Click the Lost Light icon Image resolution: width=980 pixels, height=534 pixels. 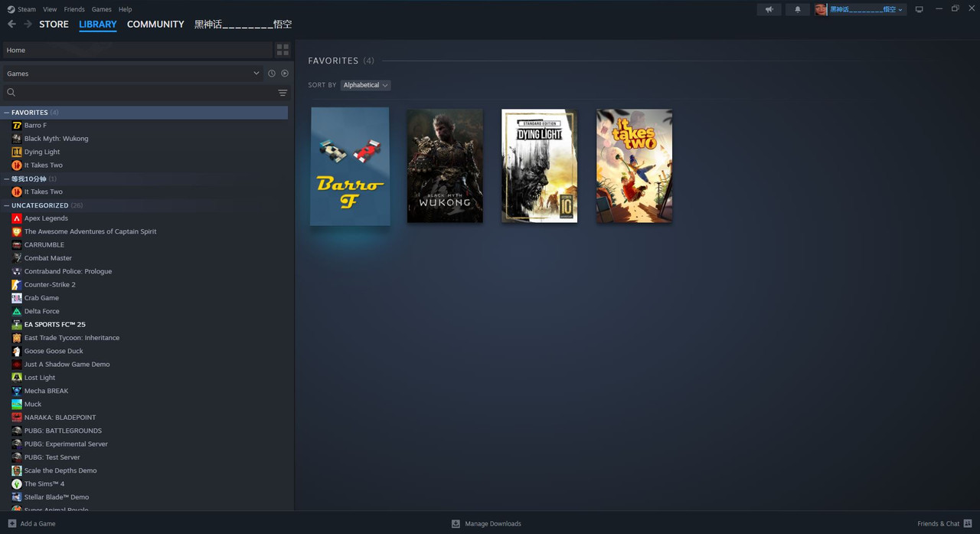(17, 378)
